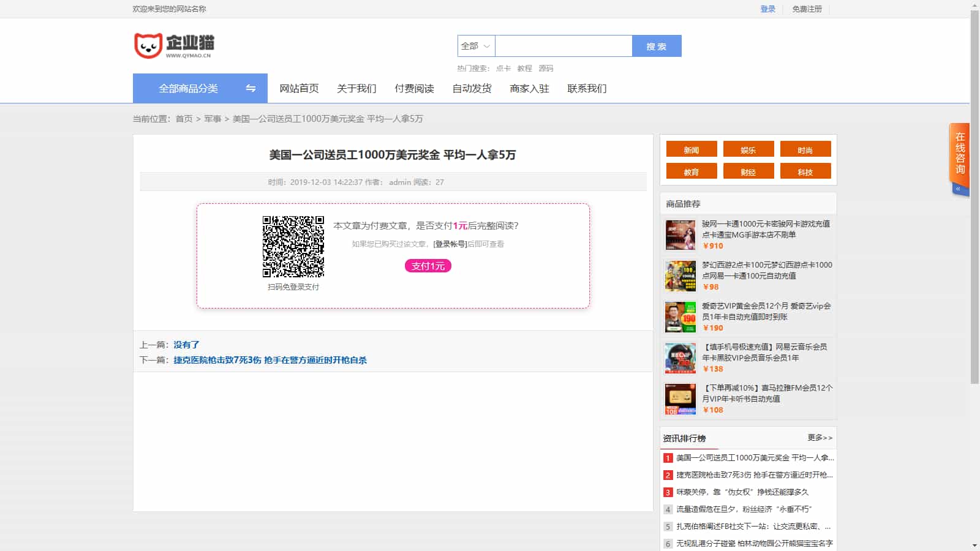Viewport: 980px width, 551px height.
Task: Click the 登录 link at top right
Action: (767, 9)
